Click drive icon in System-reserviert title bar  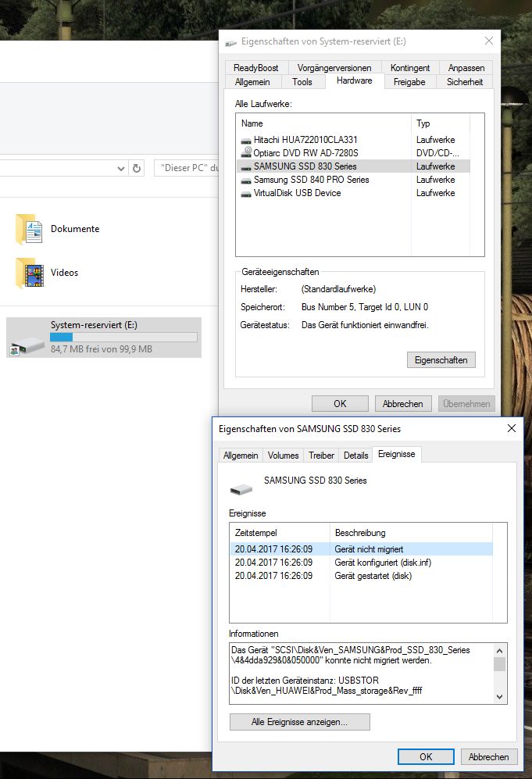pyautogui.click(x=230, y=43)
